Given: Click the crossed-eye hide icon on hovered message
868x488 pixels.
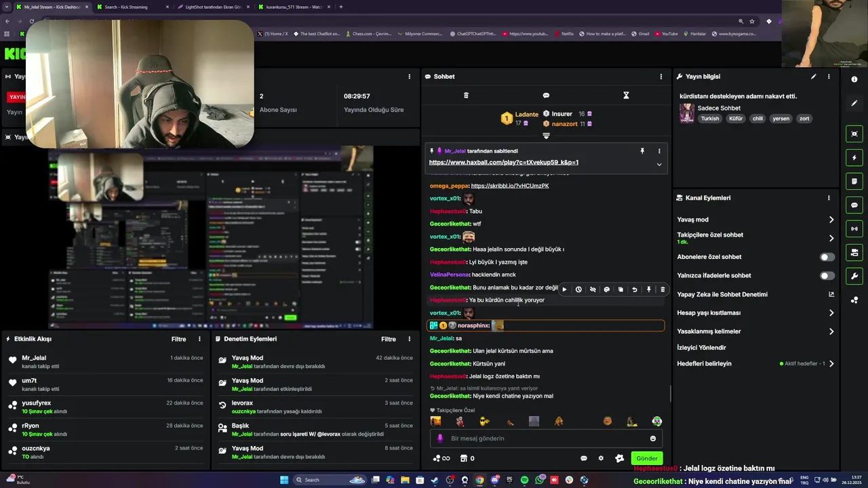Looking at the screenshot, I should [x=593, y=289].
